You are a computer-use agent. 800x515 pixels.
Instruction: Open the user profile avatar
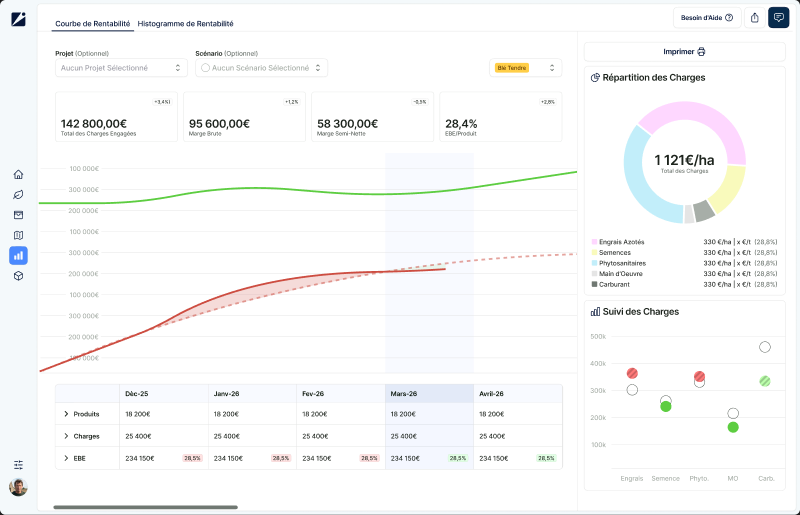point(18,487)
